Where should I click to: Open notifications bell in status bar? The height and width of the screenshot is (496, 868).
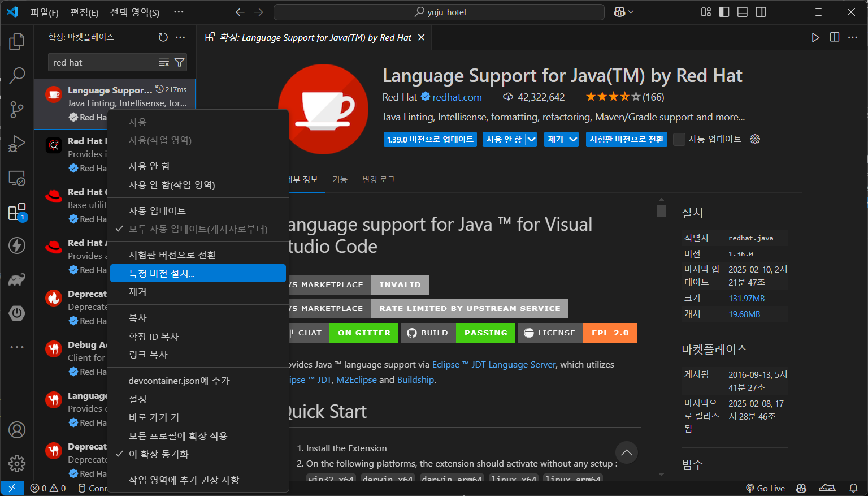[x=853, y=488]
